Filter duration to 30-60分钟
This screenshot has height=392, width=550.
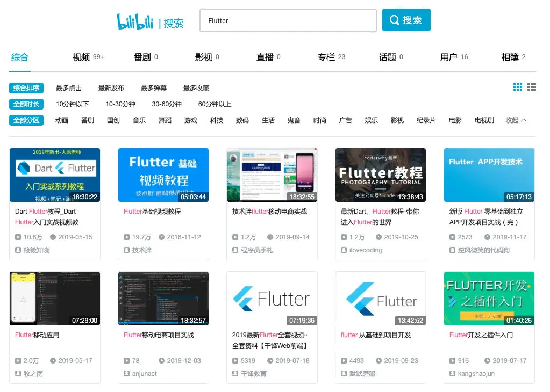click(167, 104)
